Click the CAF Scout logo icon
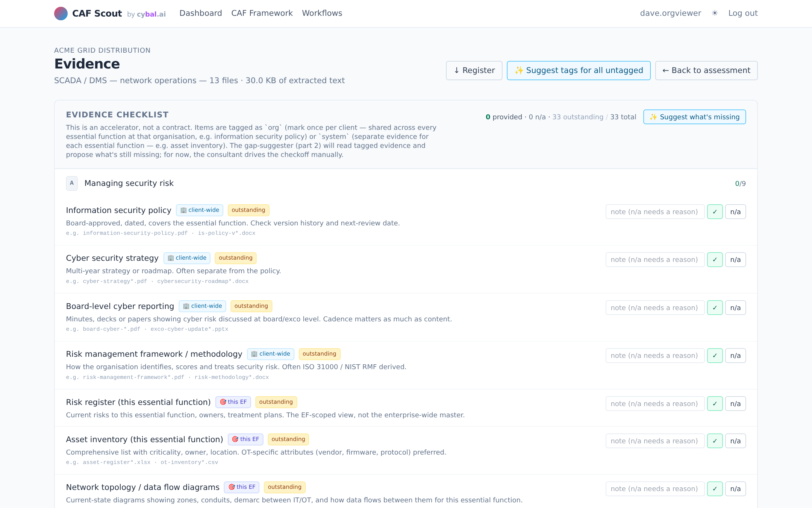 point(61,13)
